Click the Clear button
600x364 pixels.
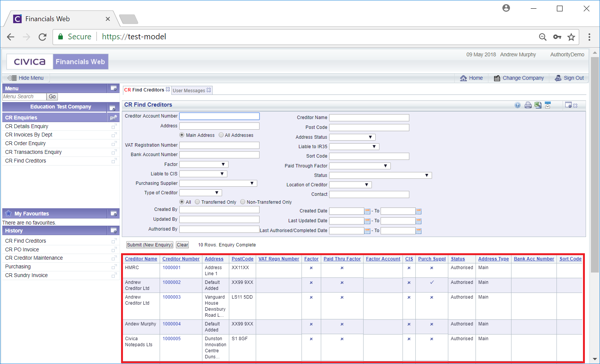182,245
